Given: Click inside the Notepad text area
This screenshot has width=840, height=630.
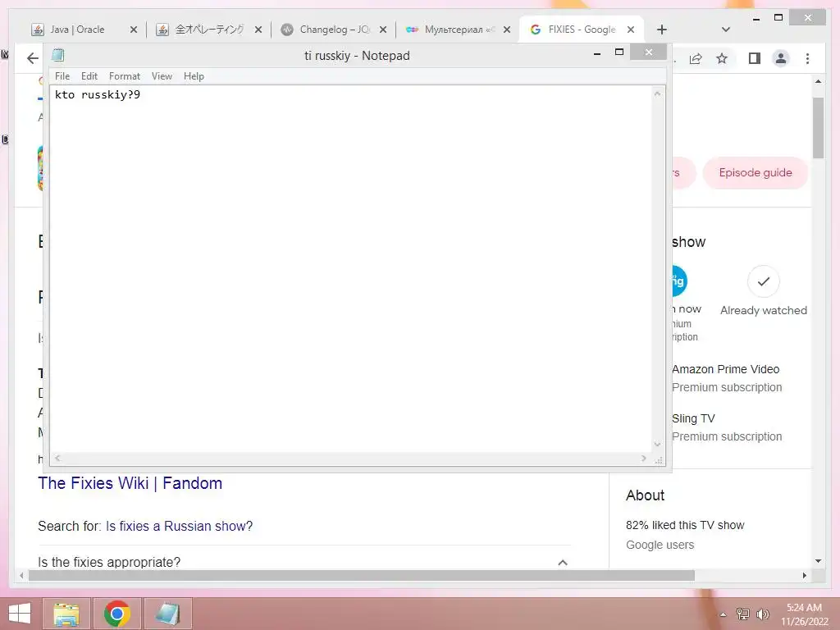Looking at the screenshot, I should pyautogui.click(x=351, y=268).
